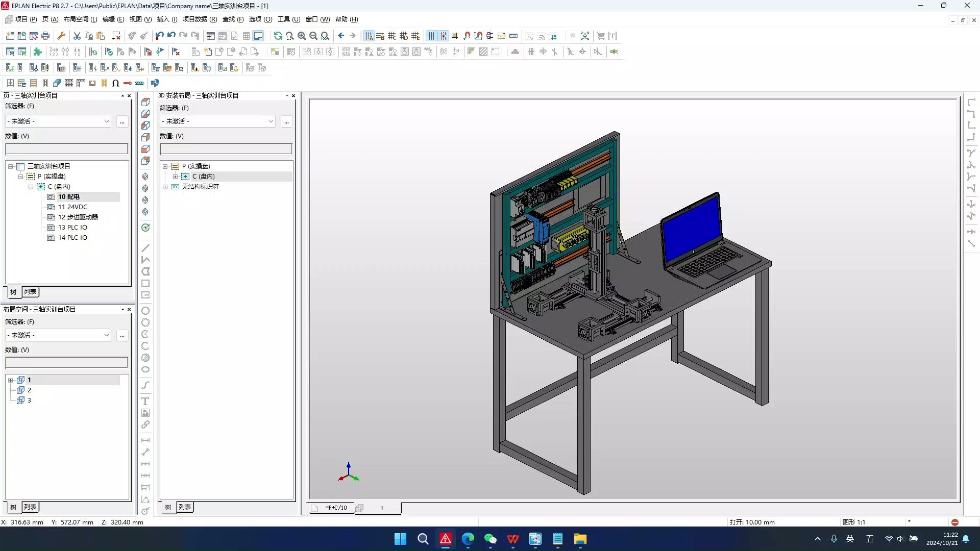Expand layout space item 1
980x551 pixels.
click(10, 380)
